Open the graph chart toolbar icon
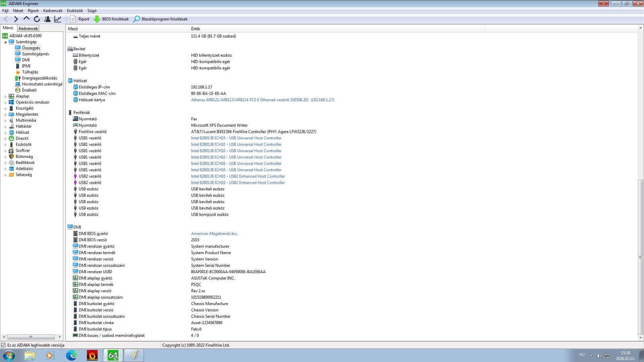This screenshot has height=362, width=644. (58, 19)
